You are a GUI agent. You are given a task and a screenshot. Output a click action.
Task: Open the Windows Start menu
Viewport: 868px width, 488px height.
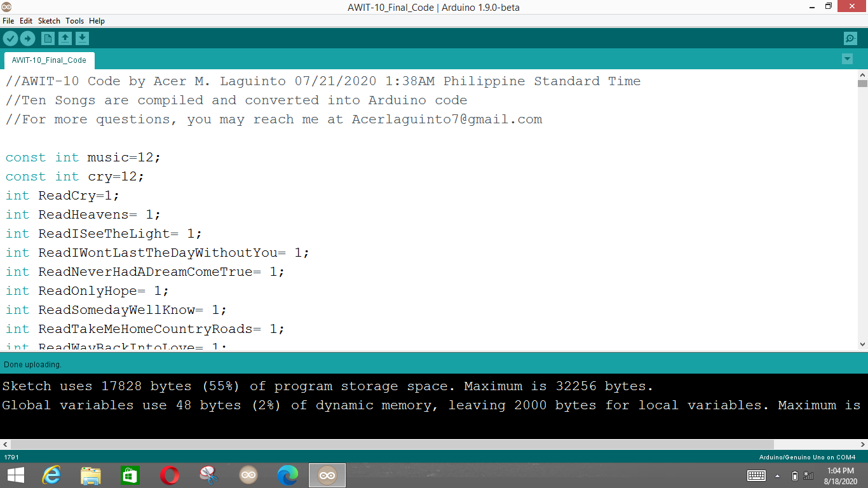15,475
